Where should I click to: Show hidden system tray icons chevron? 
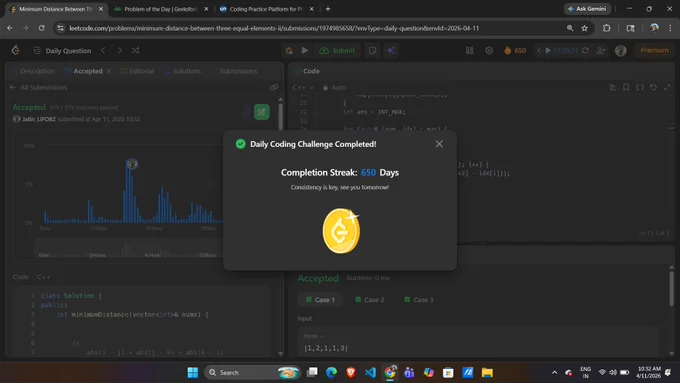point(554,373)
